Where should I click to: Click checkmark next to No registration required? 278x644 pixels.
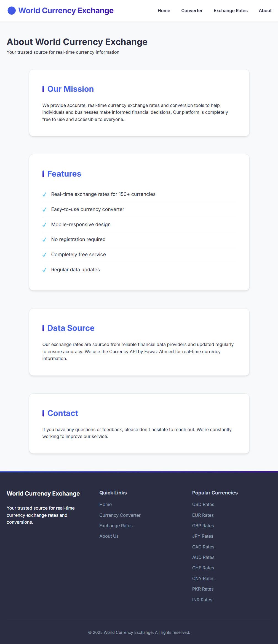44,240
